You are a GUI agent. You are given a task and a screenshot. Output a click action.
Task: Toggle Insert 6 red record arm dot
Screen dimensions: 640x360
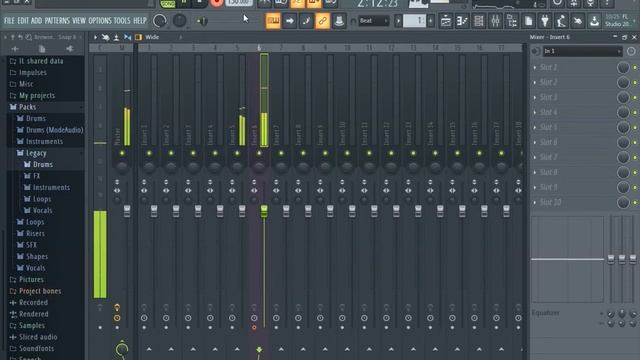[x=254, y=327]
